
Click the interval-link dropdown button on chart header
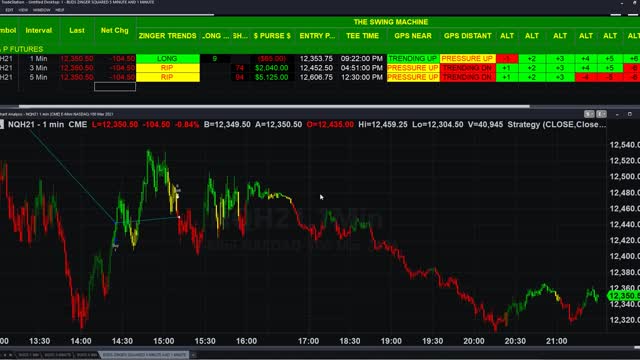601,114
